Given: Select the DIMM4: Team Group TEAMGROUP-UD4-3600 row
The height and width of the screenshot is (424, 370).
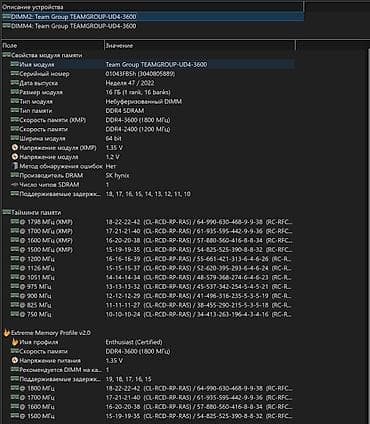Looking at the screenshot, I should pos(153,26).
